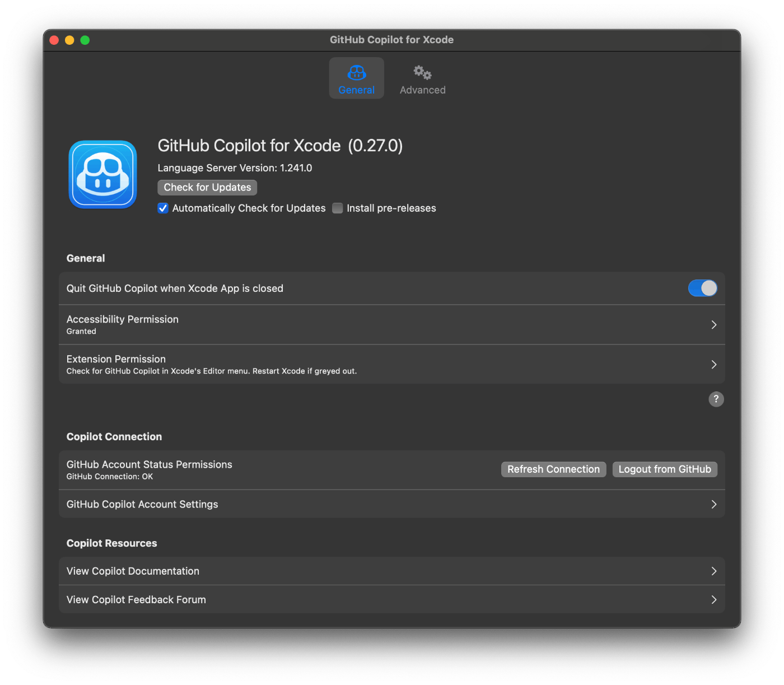The height and width of the screenshot is (685, 784).
Task: Enable Install pre-releases
Action: [337, 208]
